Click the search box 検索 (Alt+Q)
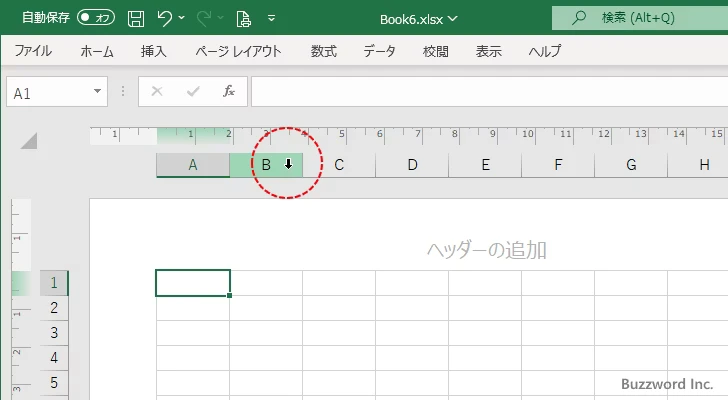 640,18
